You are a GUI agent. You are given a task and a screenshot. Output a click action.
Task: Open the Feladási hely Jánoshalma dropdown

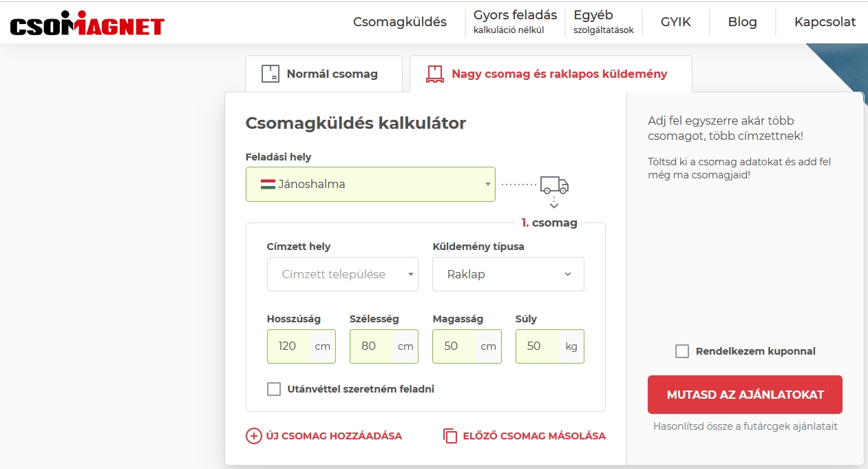pos(370,185)
